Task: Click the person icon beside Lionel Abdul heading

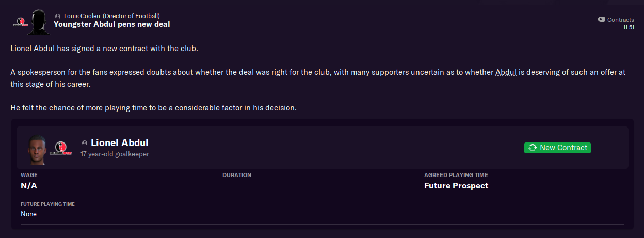Action: (x=85, y=143)
